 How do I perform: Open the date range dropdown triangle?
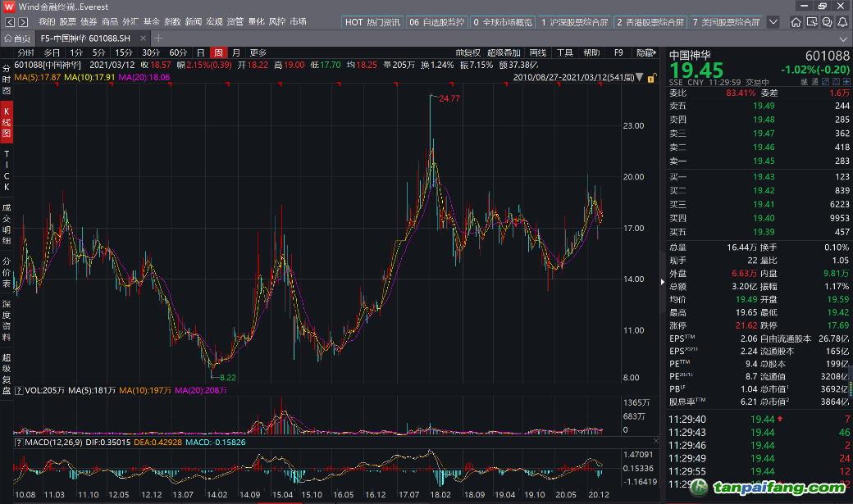pyautogui.click(x=639, y=77)
